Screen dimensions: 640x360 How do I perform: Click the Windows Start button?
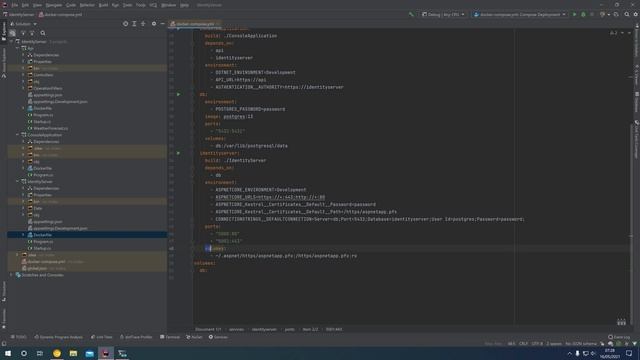point(8,353)
